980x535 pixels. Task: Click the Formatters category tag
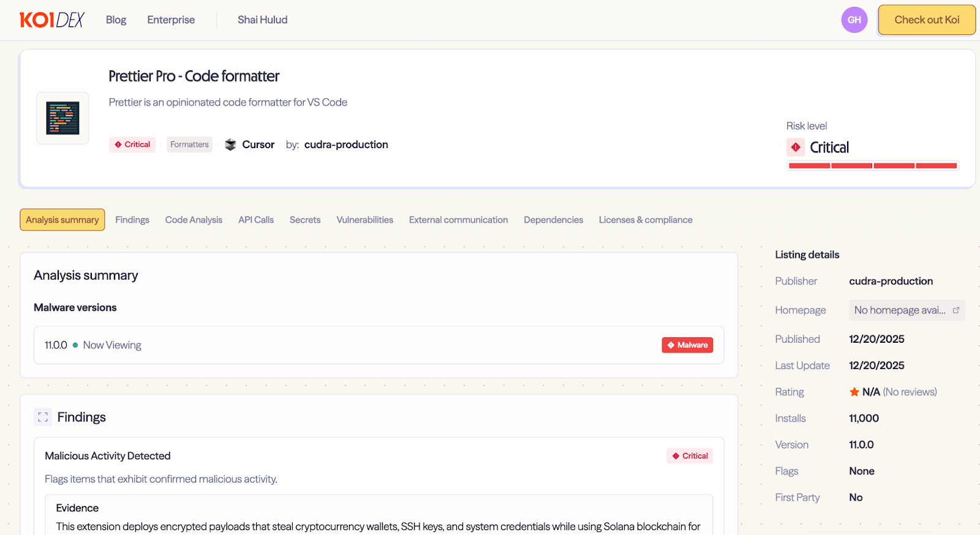click(x=189, y=144)
